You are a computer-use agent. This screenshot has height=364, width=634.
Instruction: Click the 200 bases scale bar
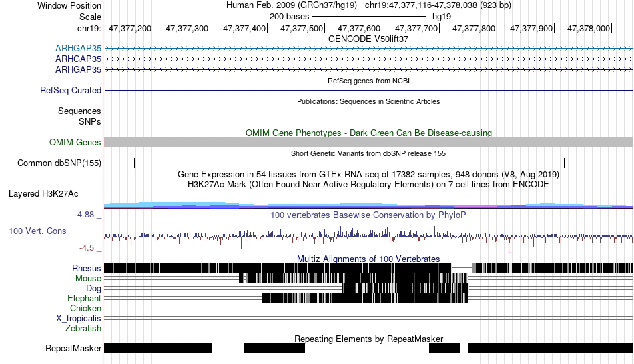369,17
